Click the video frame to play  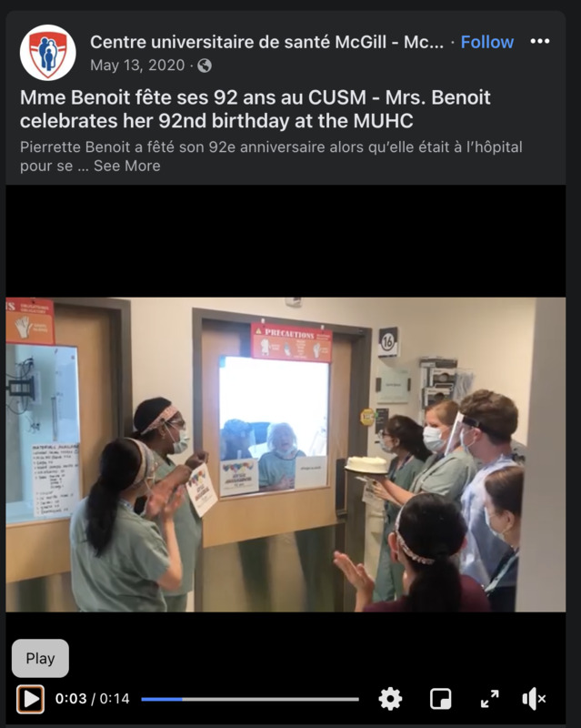point(285,454)
